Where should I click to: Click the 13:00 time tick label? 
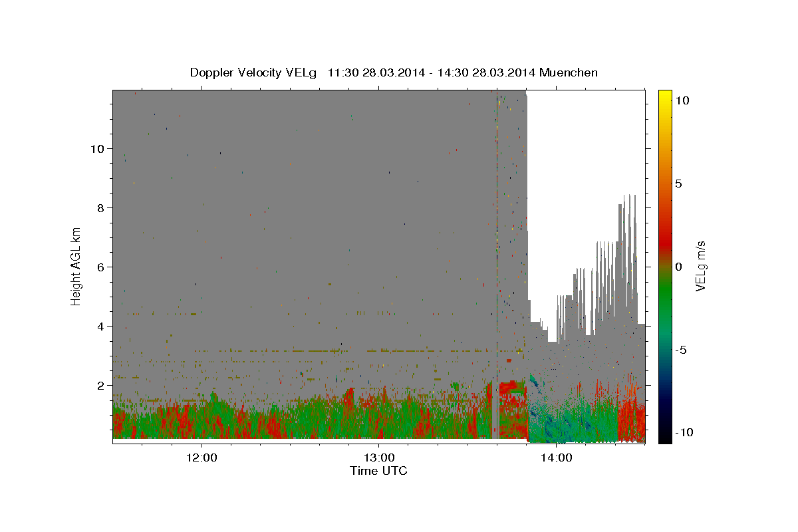coord(378,458)
